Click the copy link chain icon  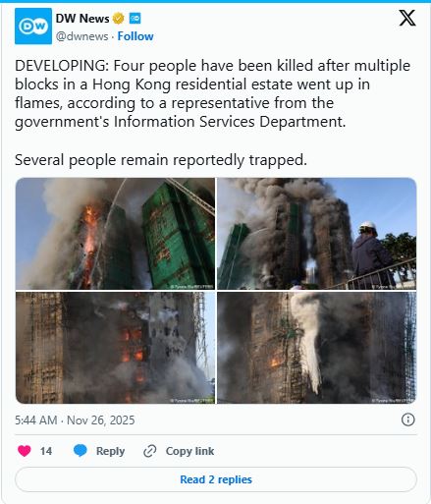[150, 451]
